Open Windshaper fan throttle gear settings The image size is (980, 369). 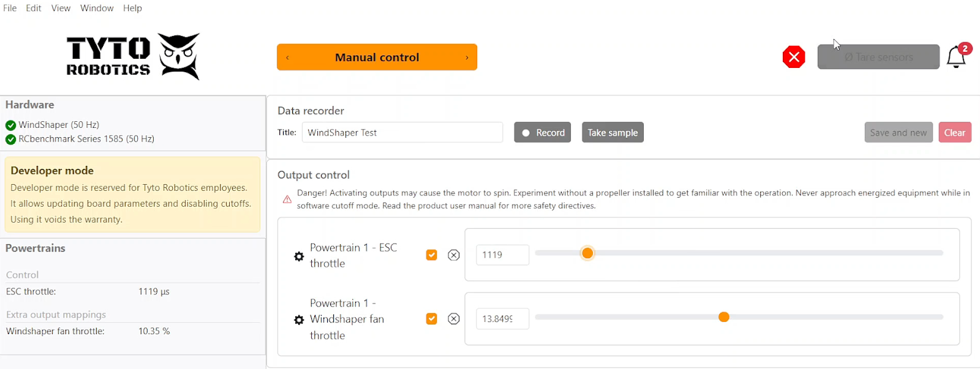[x=299, y=319]
